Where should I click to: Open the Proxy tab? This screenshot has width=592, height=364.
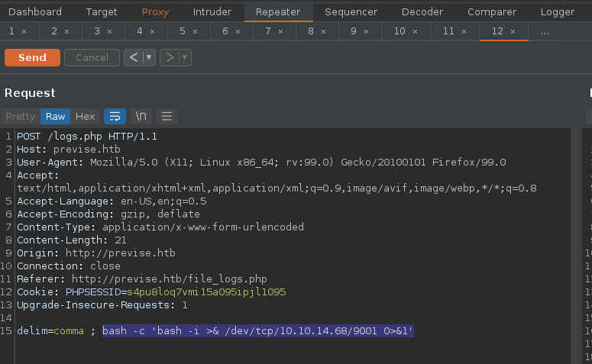coord(155,12)
